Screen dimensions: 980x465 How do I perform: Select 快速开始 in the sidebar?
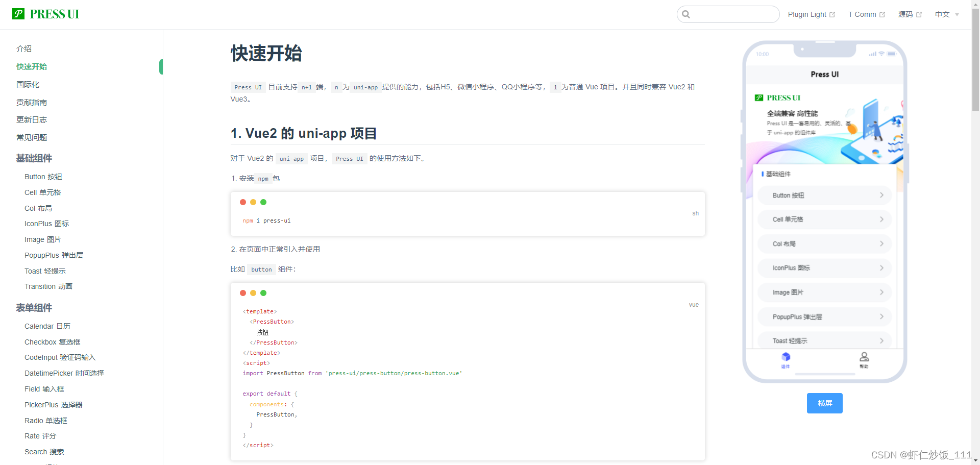(32, 66)
